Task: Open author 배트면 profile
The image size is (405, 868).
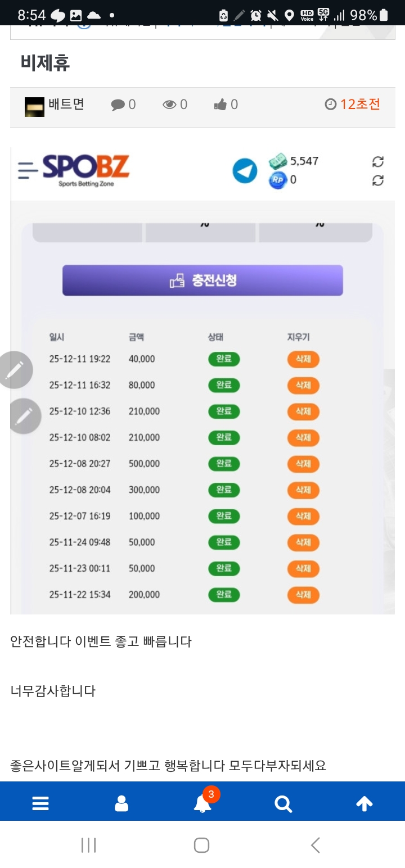Action: (x=66, y=105)
